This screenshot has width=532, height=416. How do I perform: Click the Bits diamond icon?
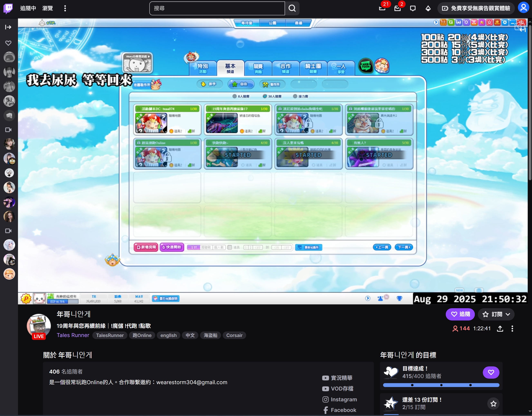(428, 8)
